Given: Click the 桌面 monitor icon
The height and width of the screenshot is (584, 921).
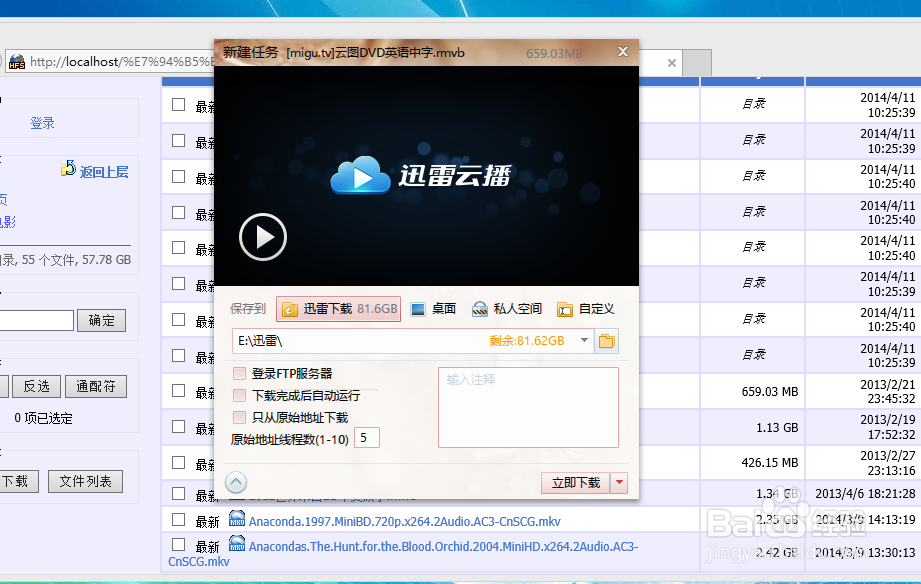Looking at the screenshot, I should tap(418, 309).
